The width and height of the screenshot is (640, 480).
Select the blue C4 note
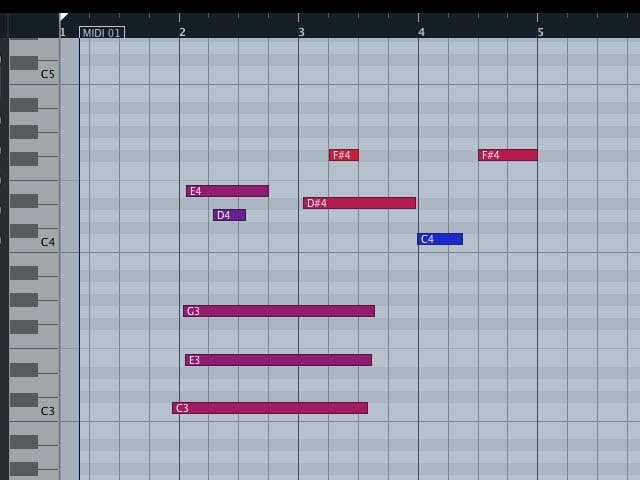(440, 239)
